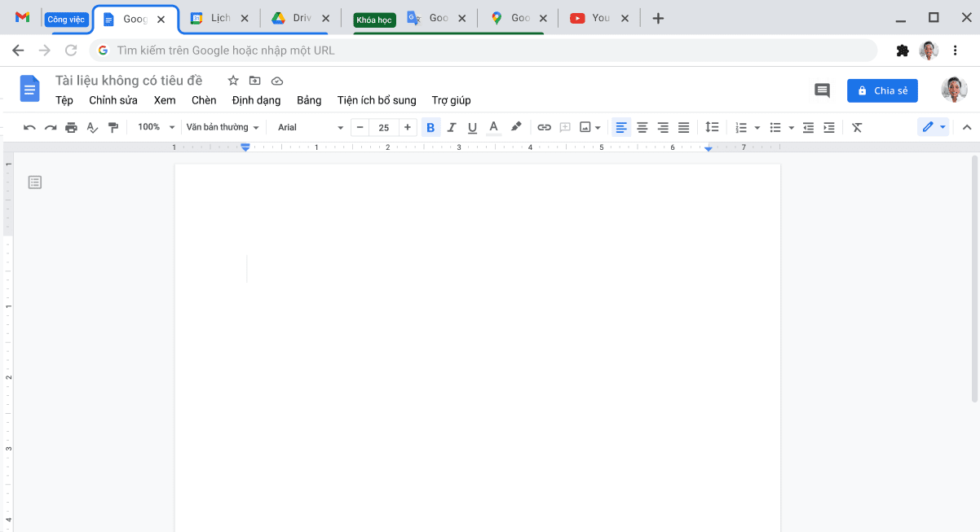The image size is (980, 532).
Task: Show the document outline icon
Action: (x=35, y=182)
